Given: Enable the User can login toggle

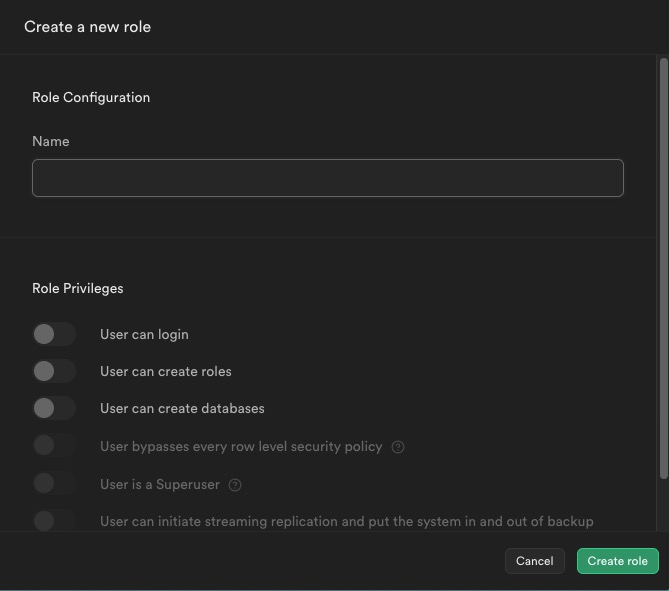Looking at the screenshot, I should pos(54,334).
